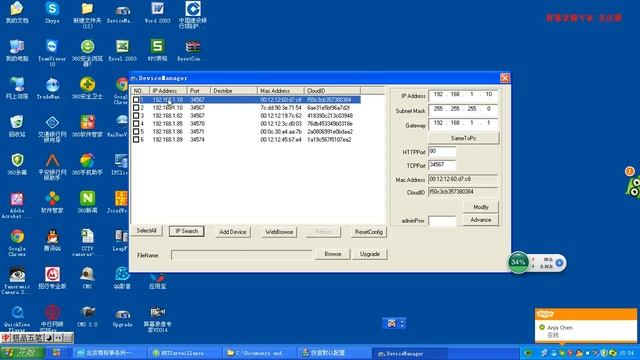
Task: Sort devices by the IP Address column header
Action: click(168, 91)
